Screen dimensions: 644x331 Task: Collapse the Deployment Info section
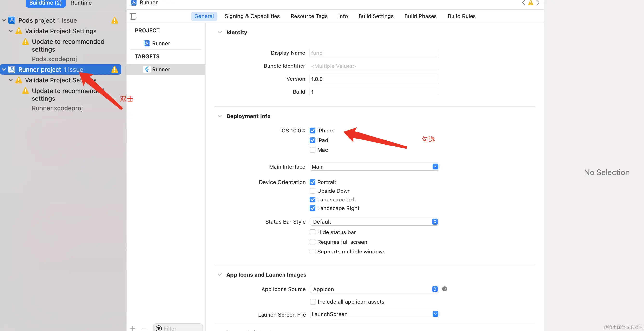coord(219,116)
